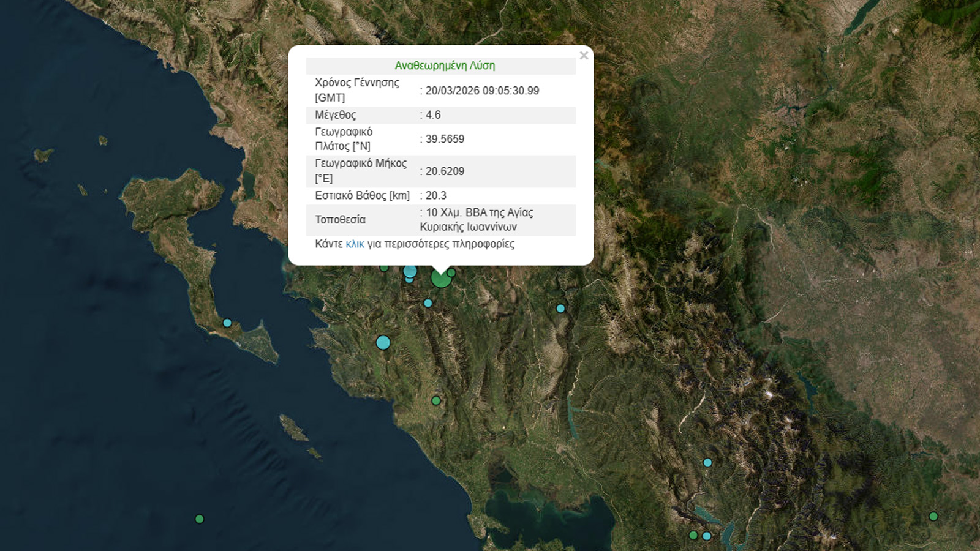Click the cyan marker north of the lake pair
This screenshot has width=980, height=551.
(707, 463)
